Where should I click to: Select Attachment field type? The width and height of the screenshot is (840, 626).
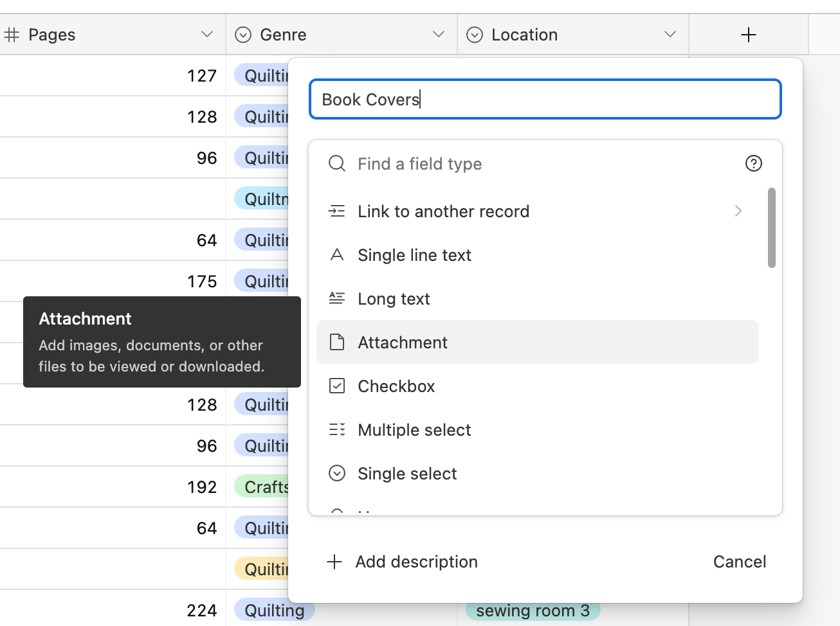[x=403, y=343]
